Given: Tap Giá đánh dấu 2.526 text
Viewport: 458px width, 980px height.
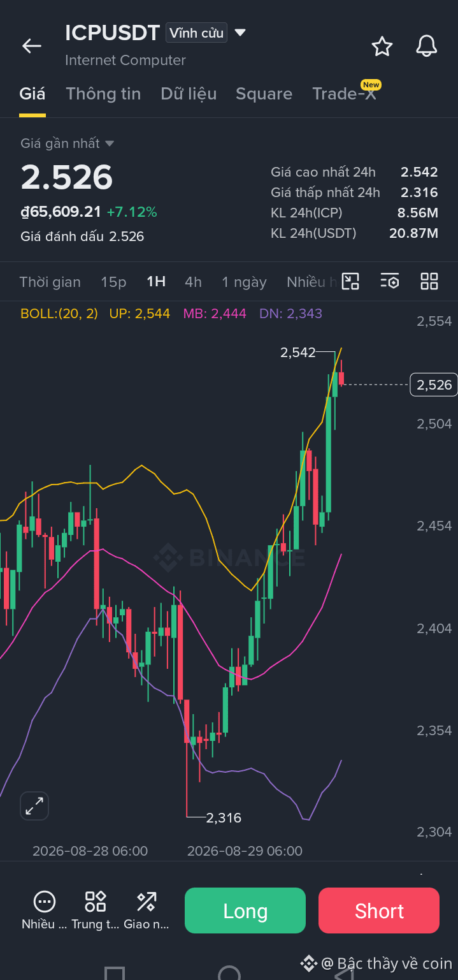Looking at the screenshot, I should coord(82,237).
